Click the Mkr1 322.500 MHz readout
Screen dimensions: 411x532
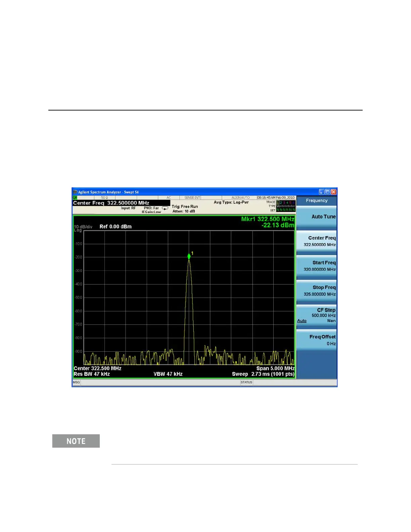tap(268, 219)
